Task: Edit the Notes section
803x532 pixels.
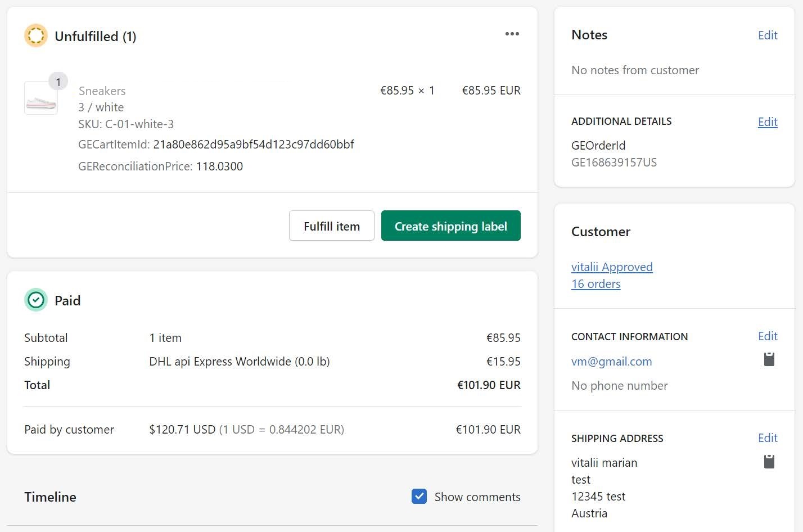Action: click(x=767, y=35)
